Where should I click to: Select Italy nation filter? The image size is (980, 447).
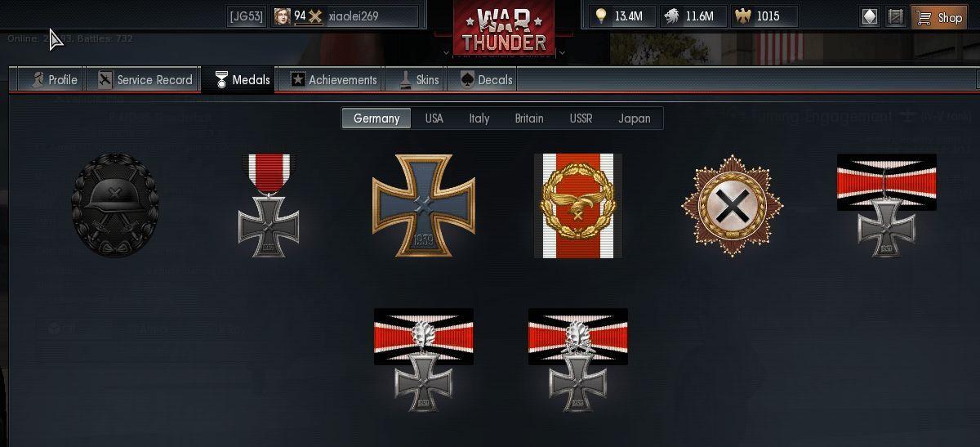click(479, 118)
